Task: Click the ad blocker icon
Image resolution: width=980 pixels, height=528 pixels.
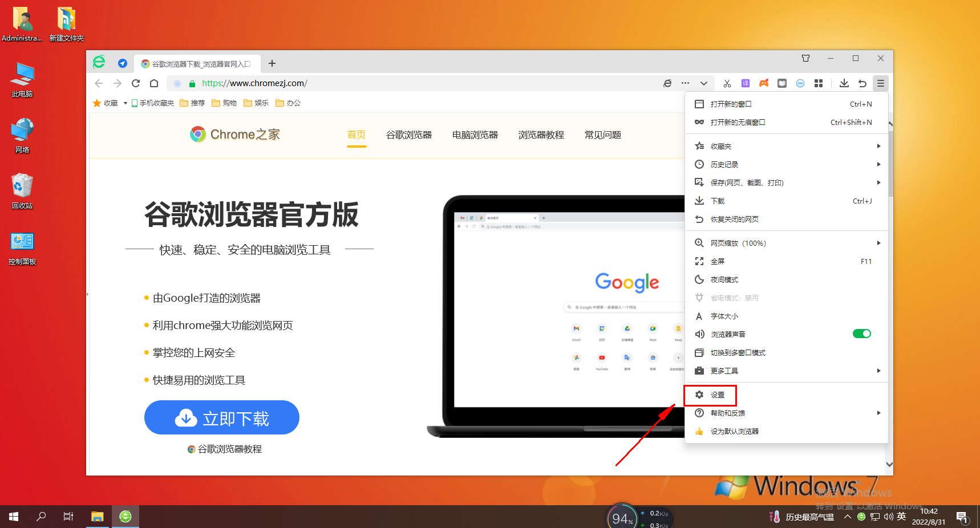Action: click(800, 83)
